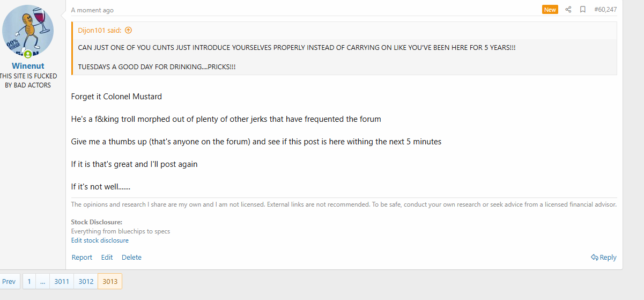
Task: Expand the ellipsis page jump
Action: (x=42, y=281)
